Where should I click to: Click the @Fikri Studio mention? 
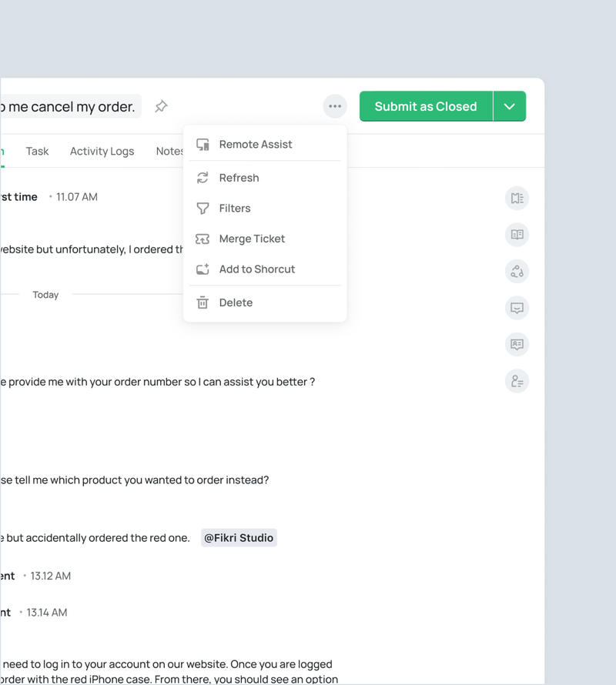(x=239, y=537)
